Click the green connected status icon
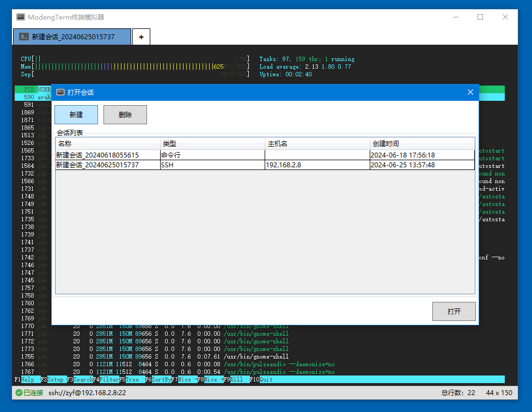Screen dimensions: 532x412 coord(19,392)
